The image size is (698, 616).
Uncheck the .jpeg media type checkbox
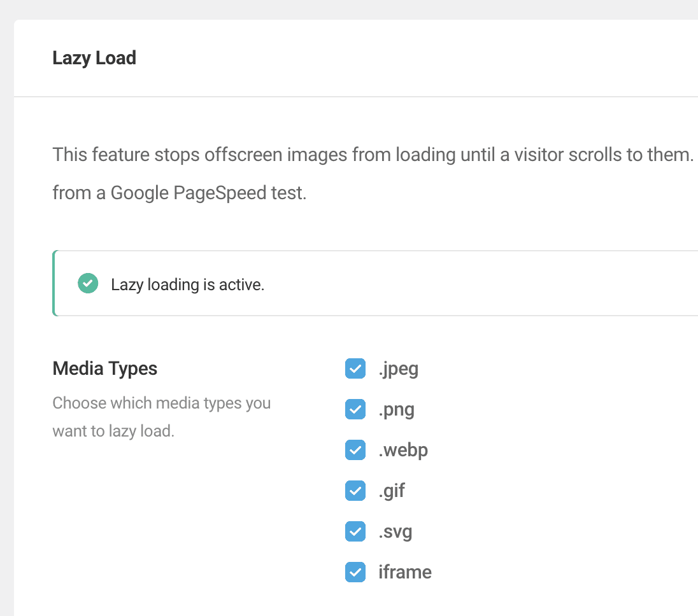point(355,368)
